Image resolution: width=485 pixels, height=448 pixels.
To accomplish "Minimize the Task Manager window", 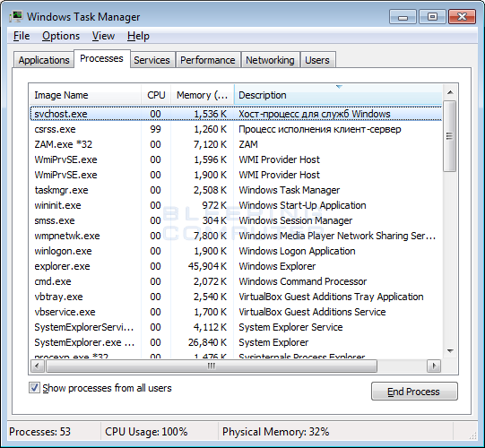I will click(403, 17).
